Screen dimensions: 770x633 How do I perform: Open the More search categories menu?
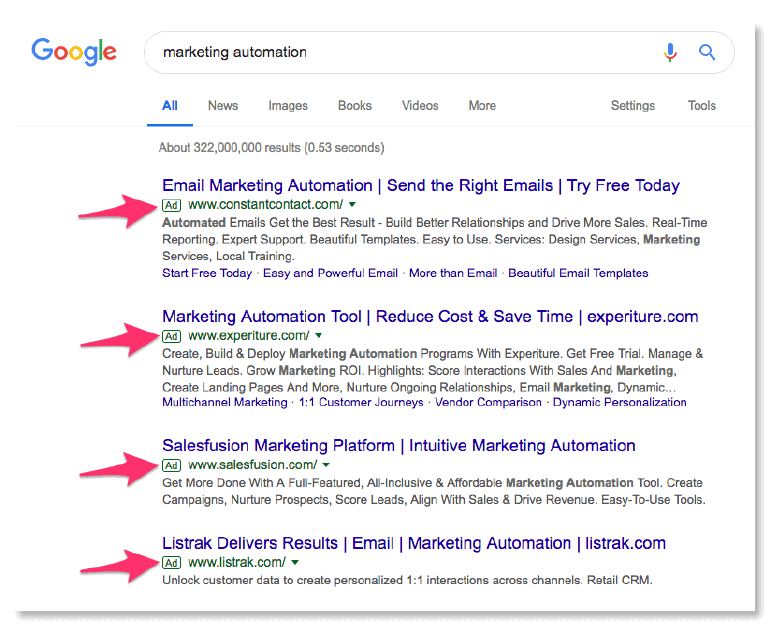click(x=482, y=106)
